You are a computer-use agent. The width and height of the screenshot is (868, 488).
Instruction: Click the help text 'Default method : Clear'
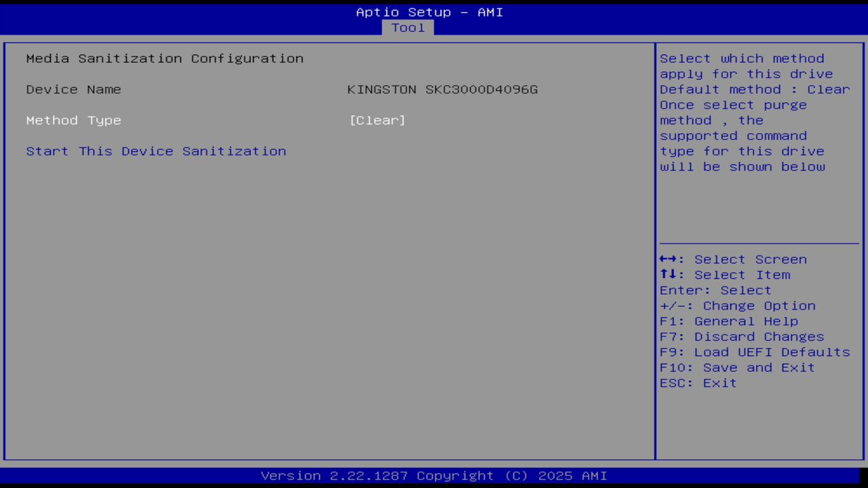point(755,89)
